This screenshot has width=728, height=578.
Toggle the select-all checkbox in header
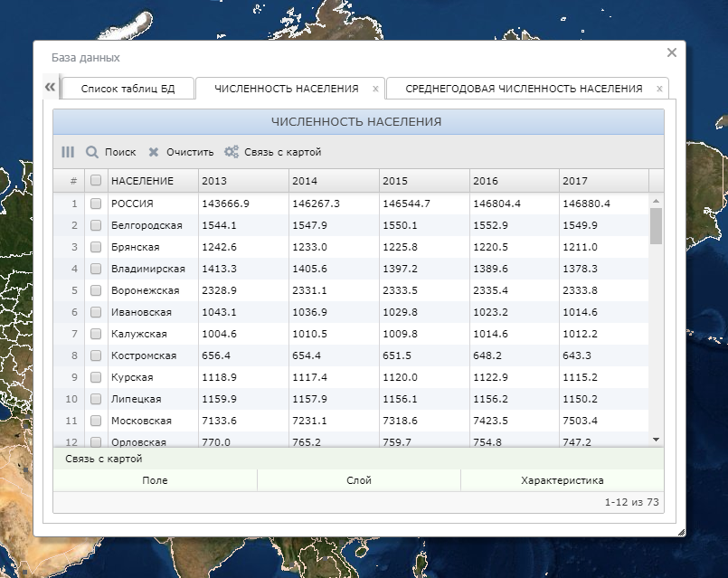[96, 181]
